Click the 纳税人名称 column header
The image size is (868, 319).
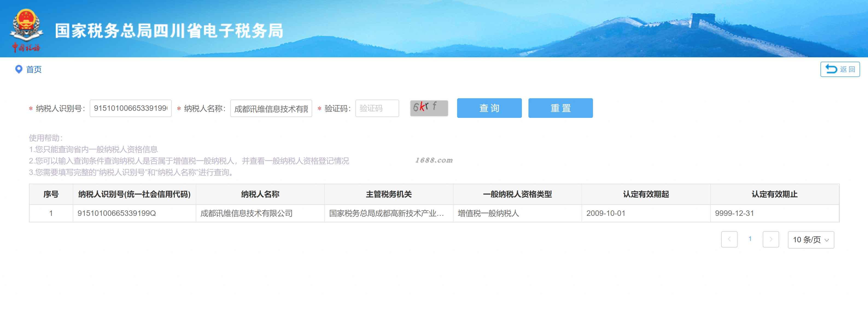pyautogui.click(x=260, y=194)
